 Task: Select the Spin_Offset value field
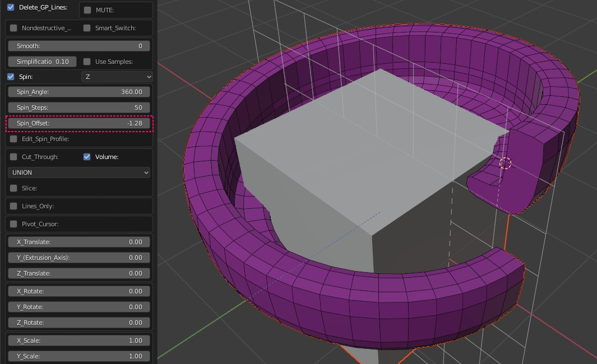pos(79,123)
